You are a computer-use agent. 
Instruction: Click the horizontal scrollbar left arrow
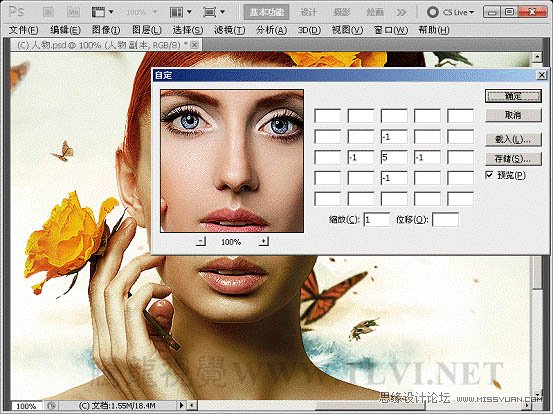coord(192,406)
